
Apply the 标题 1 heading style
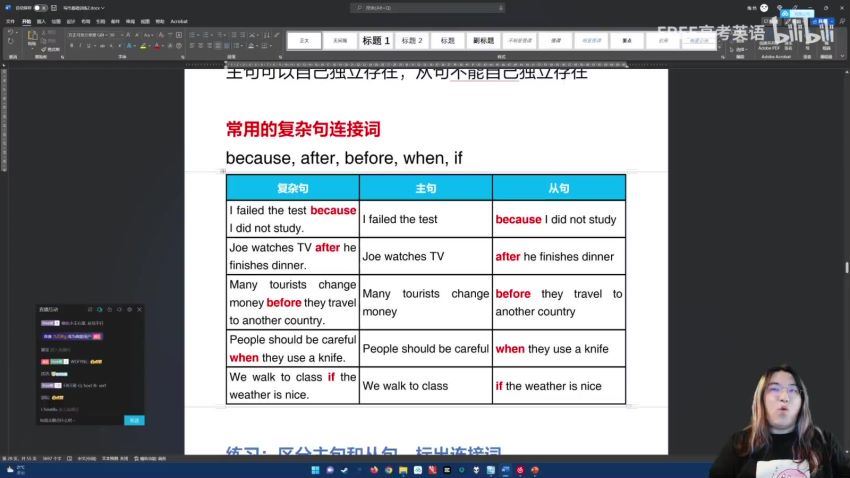tap(376, 40)
